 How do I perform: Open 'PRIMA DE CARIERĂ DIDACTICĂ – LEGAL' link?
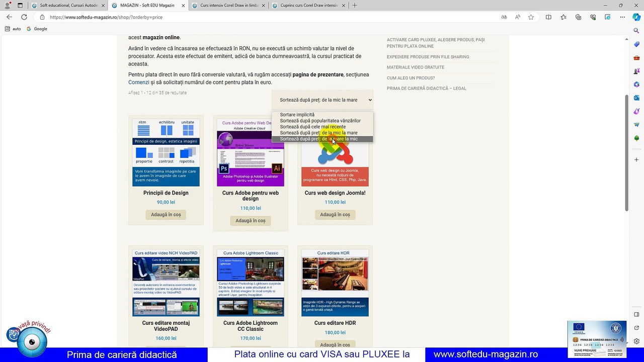pyautogui.click(x=427, y=88)
